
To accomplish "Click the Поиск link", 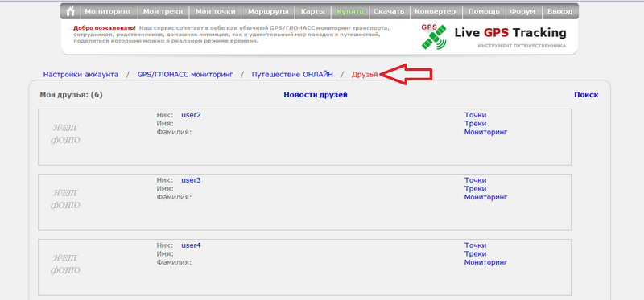I will [586, 95].
